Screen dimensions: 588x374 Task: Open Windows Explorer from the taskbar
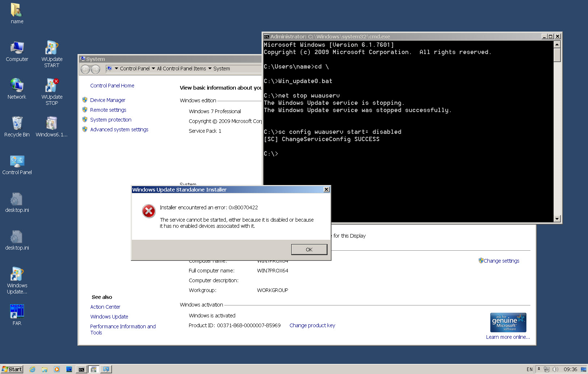coord(45,369)
